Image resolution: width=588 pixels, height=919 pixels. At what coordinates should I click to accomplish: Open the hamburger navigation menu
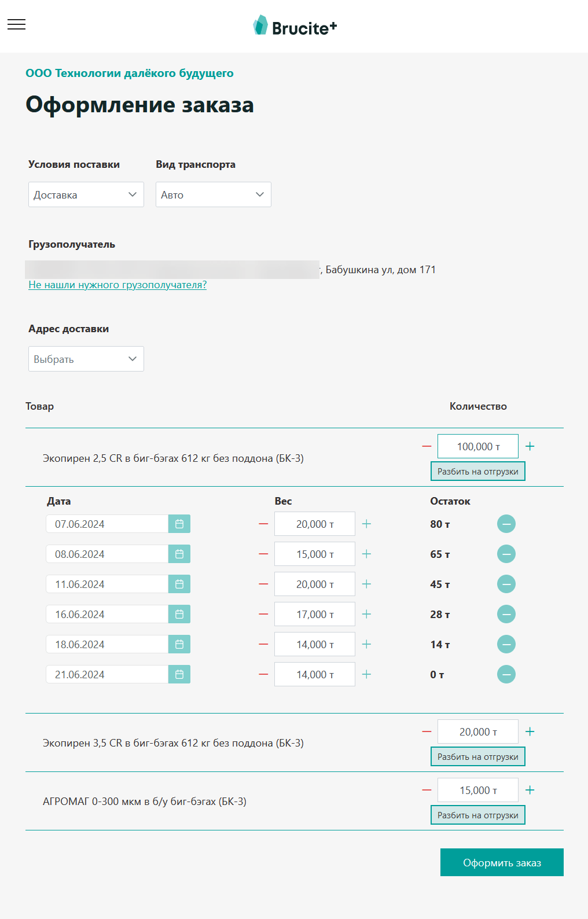[16, 24]
